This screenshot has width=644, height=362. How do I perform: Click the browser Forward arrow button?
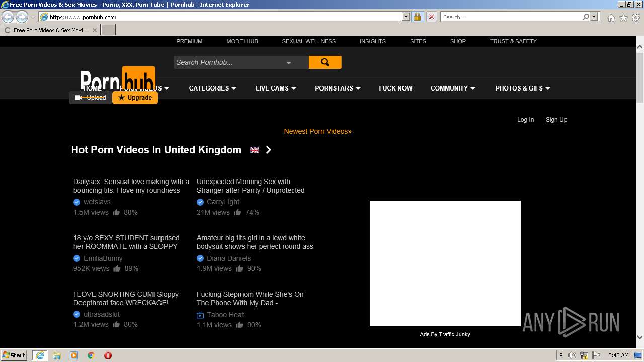pyautogui.click(x=22, y=17)
